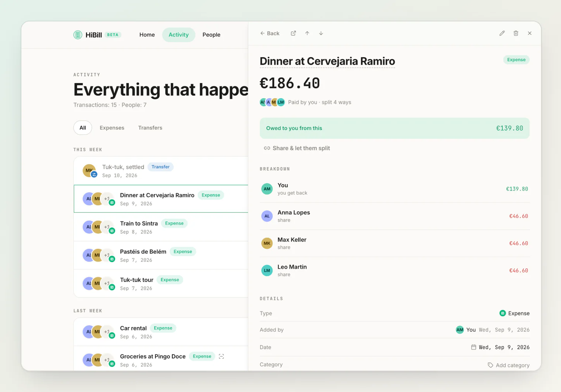Open the People tab

(211, 35)
